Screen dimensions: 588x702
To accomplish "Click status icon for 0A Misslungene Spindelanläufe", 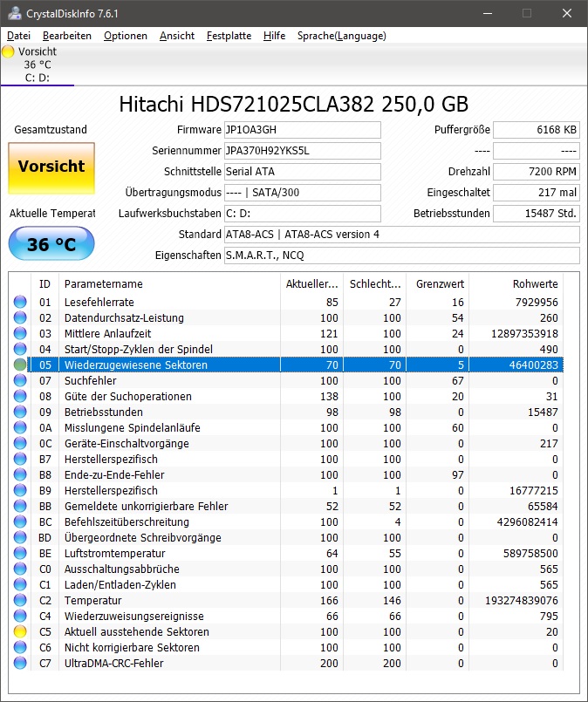I will [20, 427].
